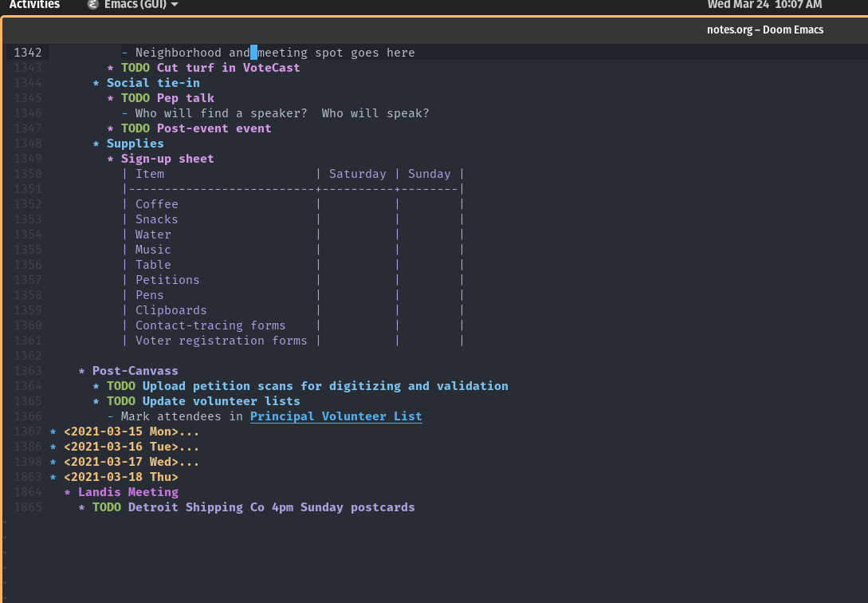Expand the folded 2021-03-17 Wed heading
The width and height of the screenshot is (868, 603).
click(x=131, y=462)
